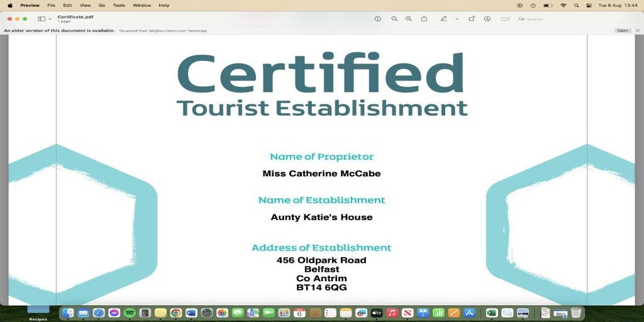Open Freeform in the Dock
Screen dimensions: 644x322
pos(361,313)
